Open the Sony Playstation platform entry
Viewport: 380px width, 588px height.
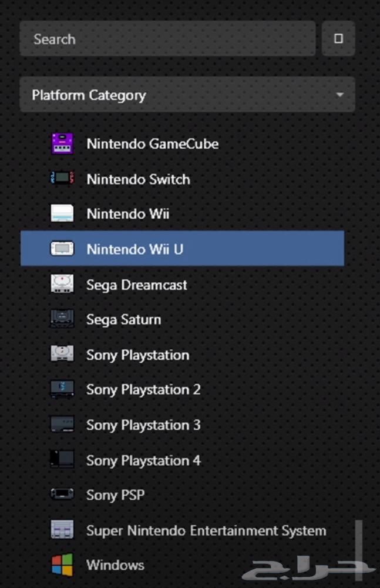coord(137,355)
